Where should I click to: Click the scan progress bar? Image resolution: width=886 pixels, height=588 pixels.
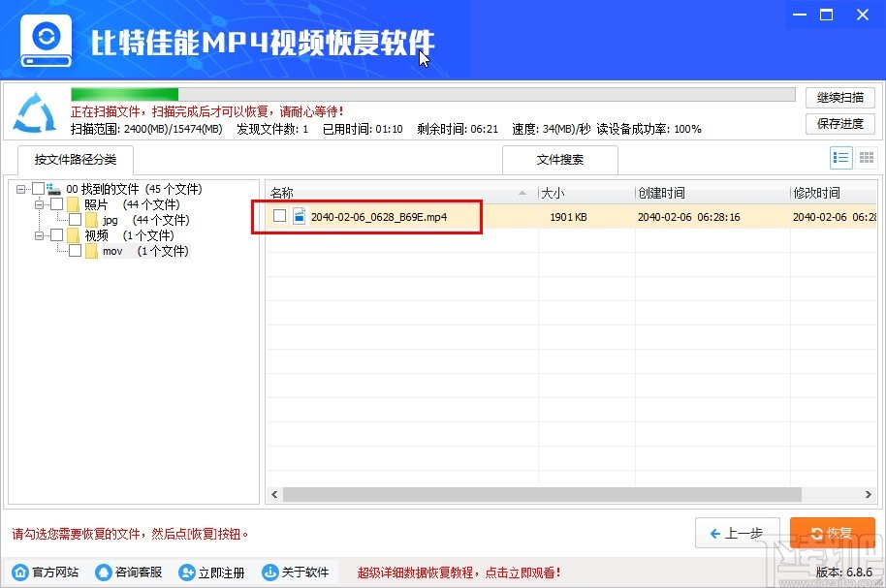pos(434,94)
